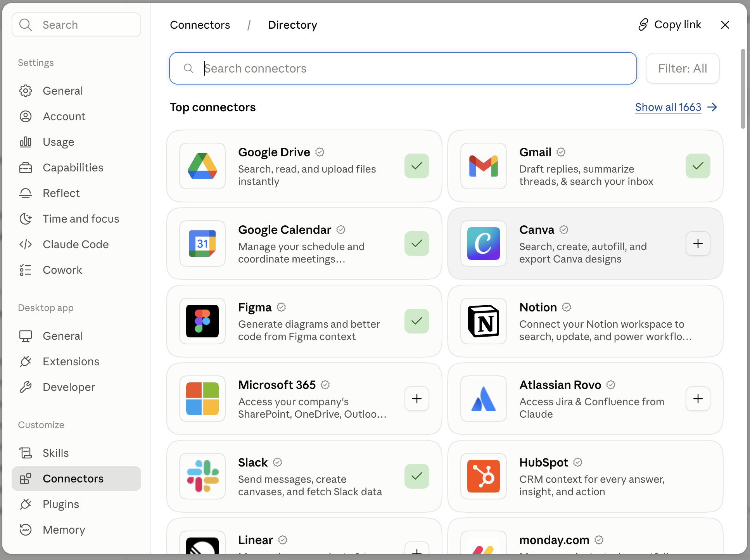Click the moon icon for Time and focus

coord(26,219)
